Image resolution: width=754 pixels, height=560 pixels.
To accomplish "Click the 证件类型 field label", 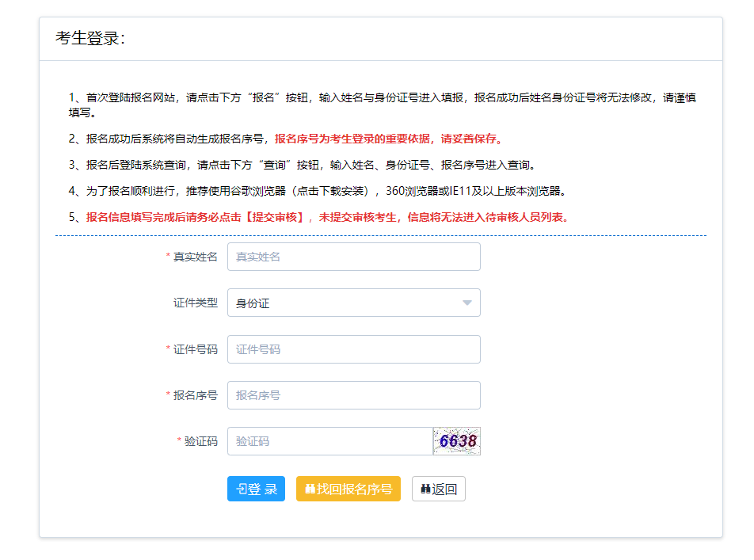I will pyautogui.click(x=195, y=303).
